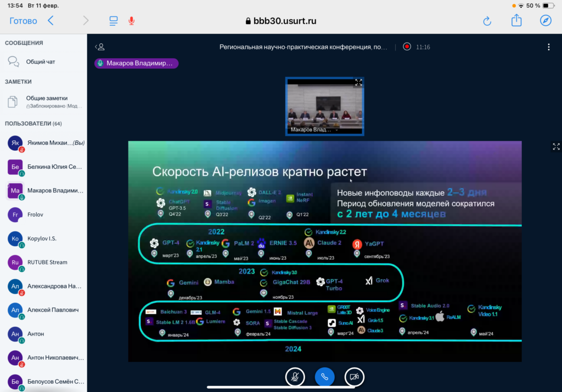Click the 13:54 clock in status bar
This screenshot has width=562, height=392.
(15, 5)
